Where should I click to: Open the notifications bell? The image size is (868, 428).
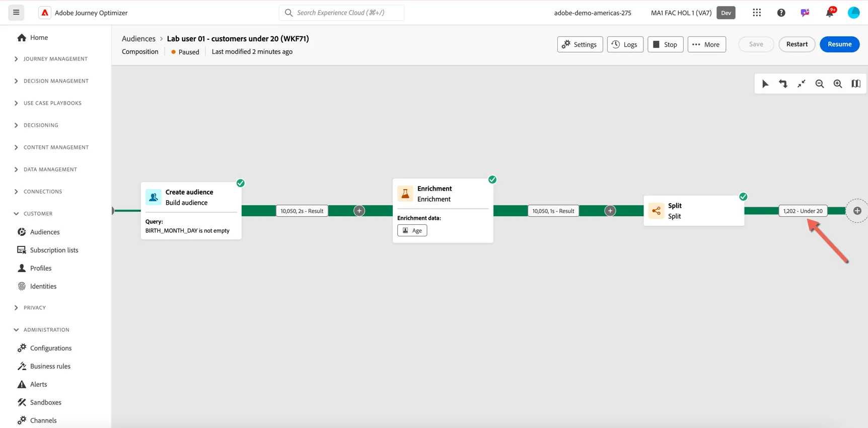pyautogui.click(x=830, y=13)
